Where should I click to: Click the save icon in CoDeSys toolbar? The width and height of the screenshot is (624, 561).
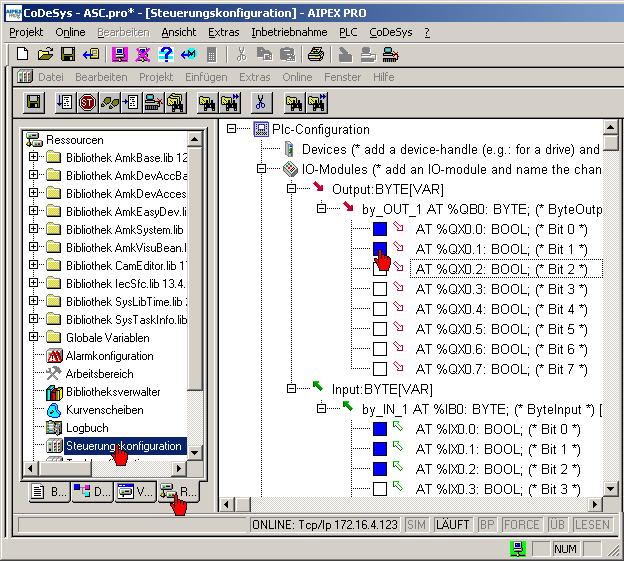tap(34, 103)
